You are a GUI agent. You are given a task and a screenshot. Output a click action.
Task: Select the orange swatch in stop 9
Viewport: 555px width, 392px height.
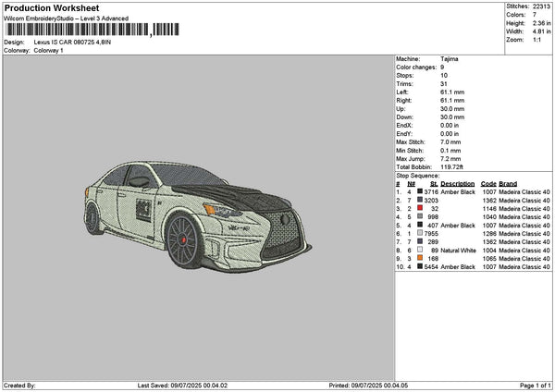(x=421, y=258)
